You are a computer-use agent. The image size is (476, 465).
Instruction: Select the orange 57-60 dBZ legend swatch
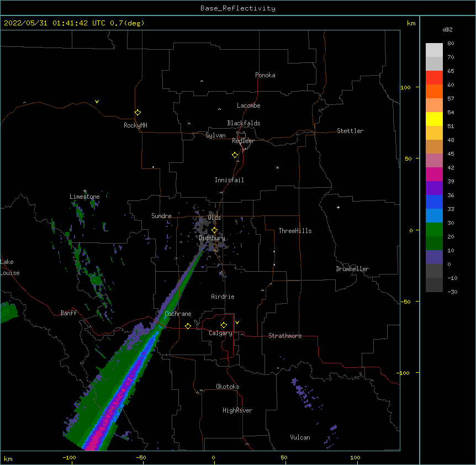(434, 91)
